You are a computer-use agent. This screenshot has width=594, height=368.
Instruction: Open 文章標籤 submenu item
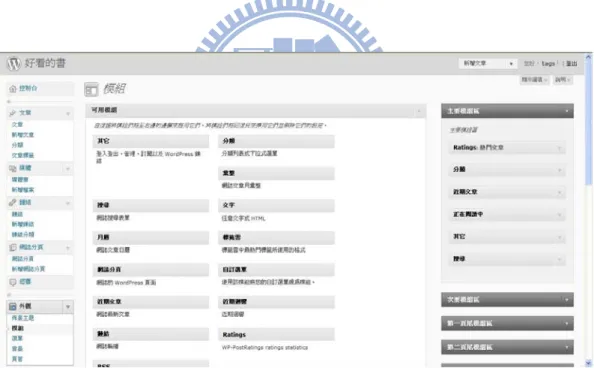tap(23, 155)
